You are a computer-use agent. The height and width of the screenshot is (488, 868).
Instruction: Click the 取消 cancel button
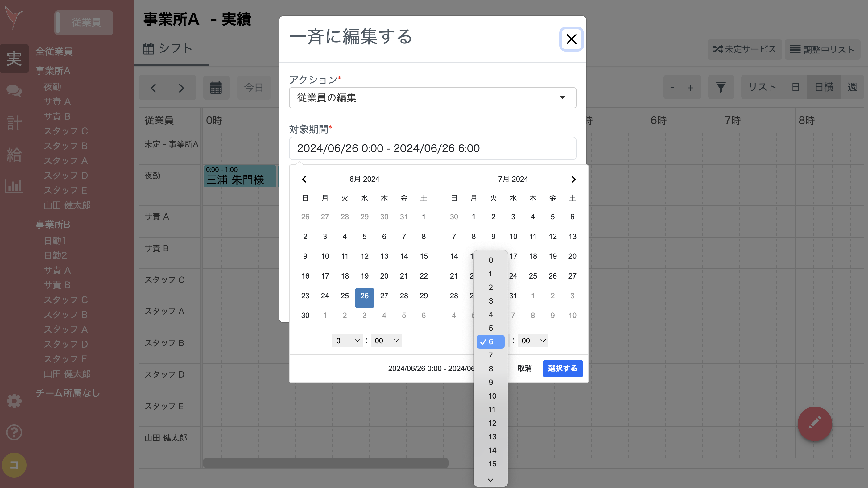[525, 368]
